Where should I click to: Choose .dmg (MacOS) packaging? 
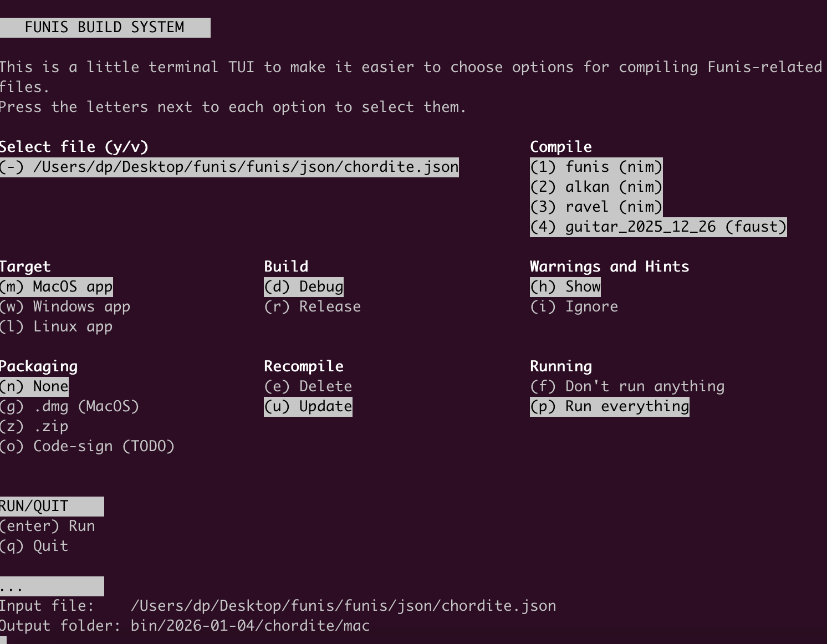coord(69,406)
